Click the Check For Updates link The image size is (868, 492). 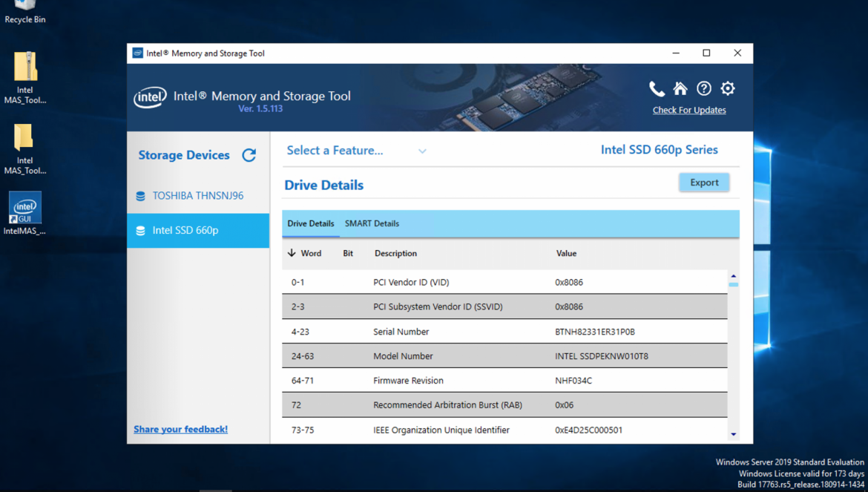689,110
